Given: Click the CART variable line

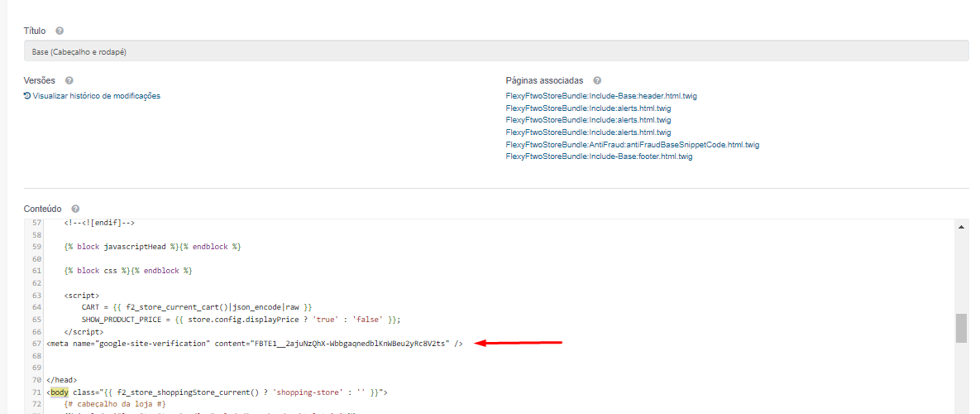Looking at the screenshot, I should 196,307.
